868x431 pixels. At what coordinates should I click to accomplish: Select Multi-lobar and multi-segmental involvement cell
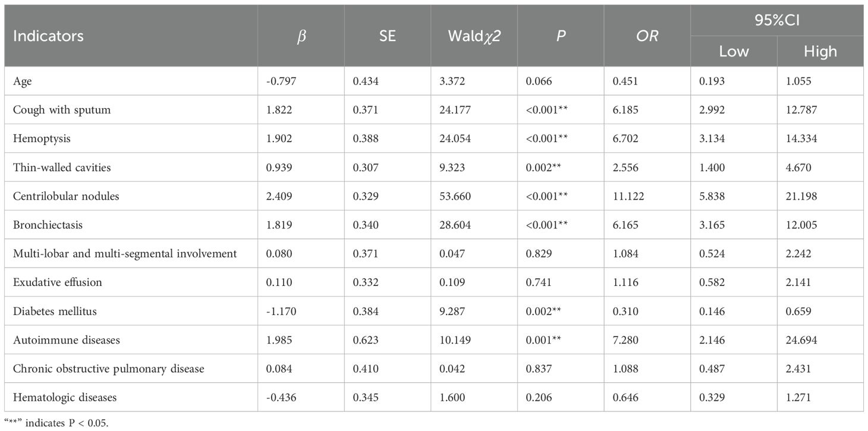125,254
